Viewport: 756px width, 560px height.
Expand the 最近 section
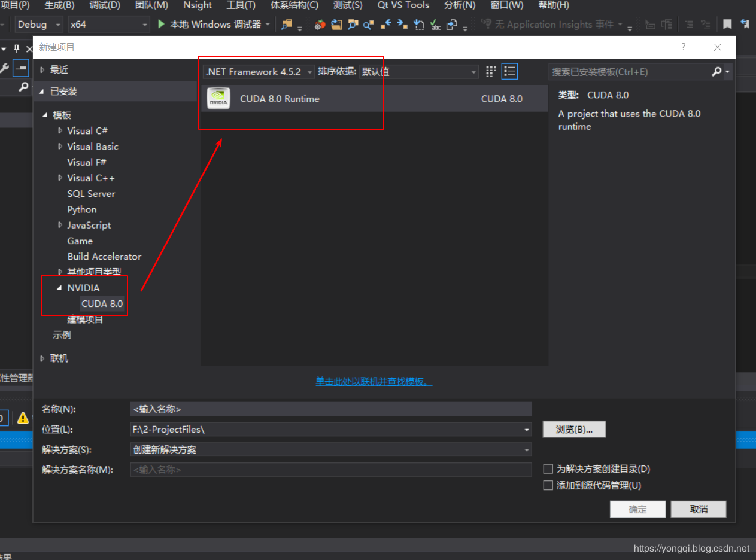point(42,70)
